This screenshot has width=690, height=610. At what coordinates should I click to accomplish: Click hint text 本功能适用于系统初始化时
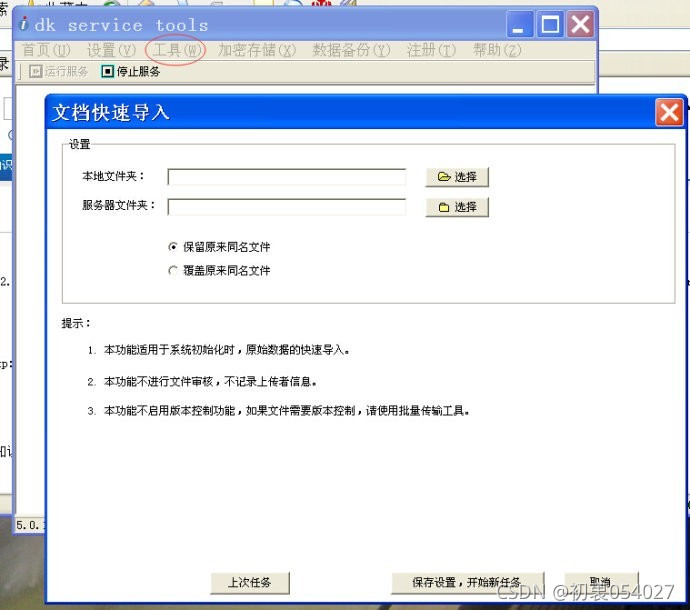pos(169,350)
